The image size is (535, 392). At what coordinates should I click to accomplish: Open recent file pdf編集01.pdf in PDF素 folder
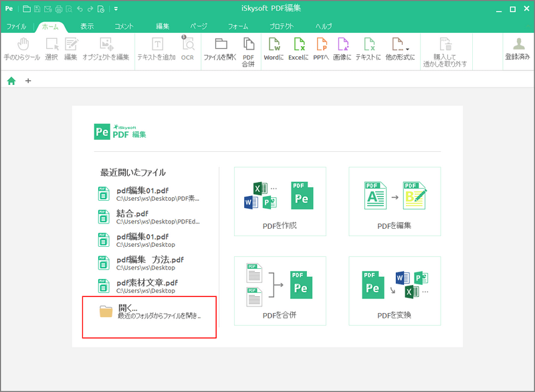pyautogui.click(x=149, y=194)
